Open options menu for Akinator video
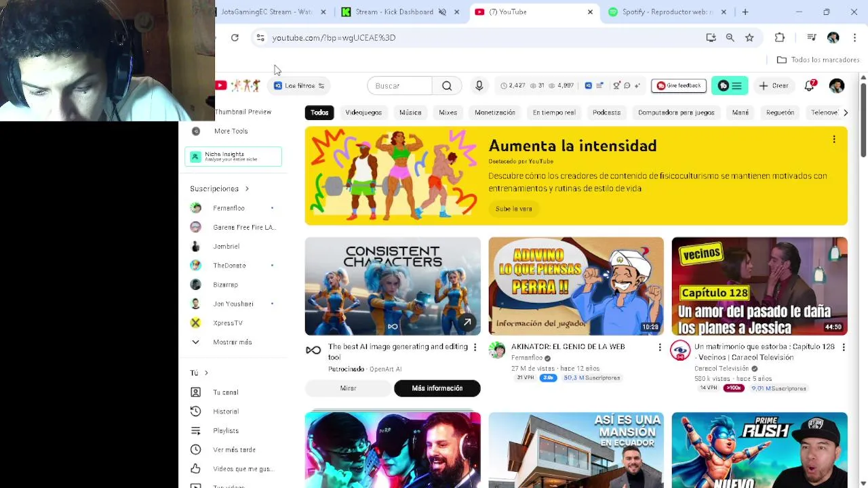The image size is (868, 488). 659,347
